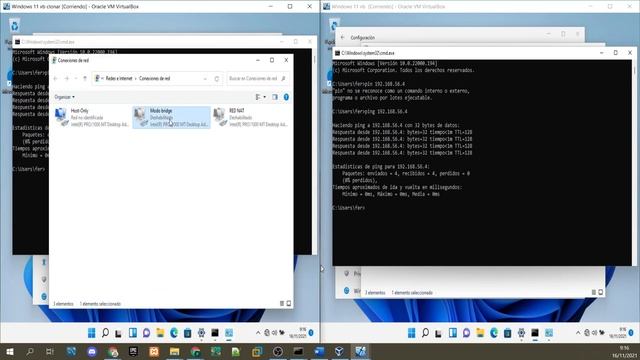Open recent locations dropdown beside forward arrow
Viewport: 640px width, 360px height.
pos(76,78)
